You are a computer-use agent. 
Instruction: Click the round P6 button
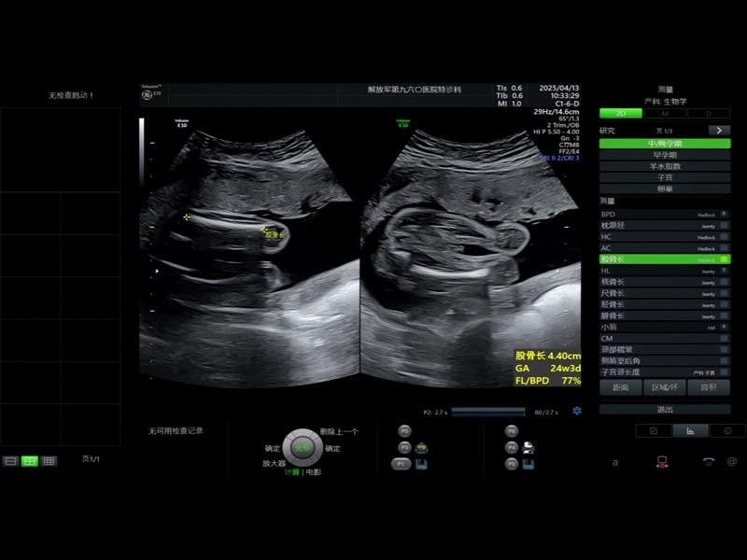511,431
